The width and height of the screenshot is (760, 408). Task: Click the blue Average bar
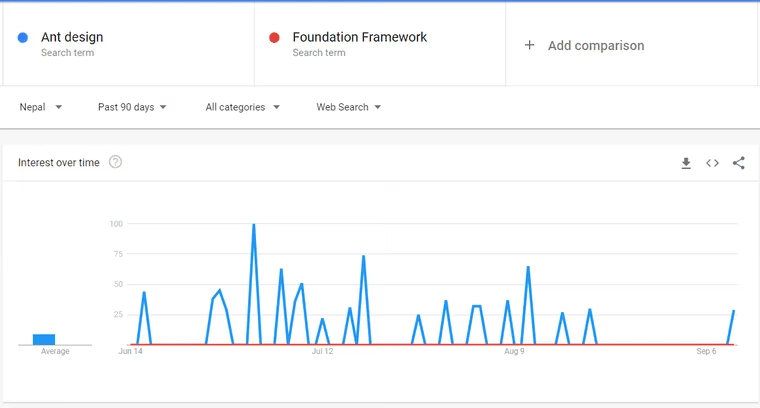[x=44, y=339]
